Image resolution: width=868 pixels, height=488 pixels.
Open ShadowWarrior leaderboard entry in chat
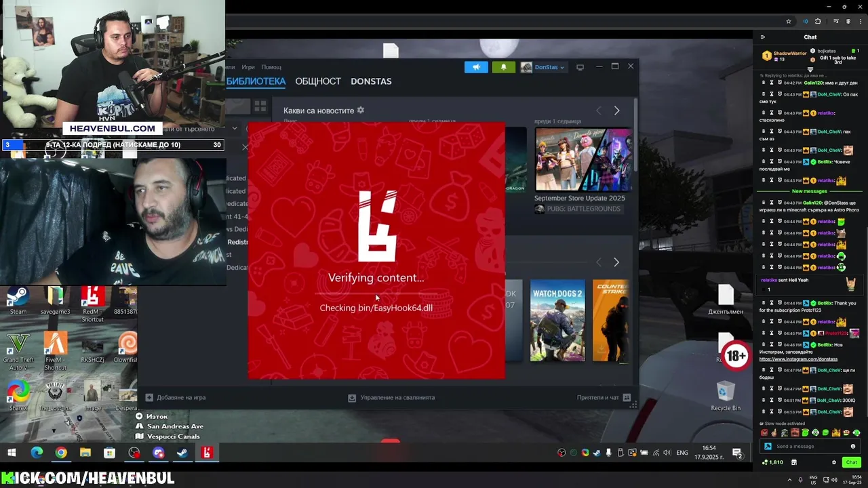[785, 56]
